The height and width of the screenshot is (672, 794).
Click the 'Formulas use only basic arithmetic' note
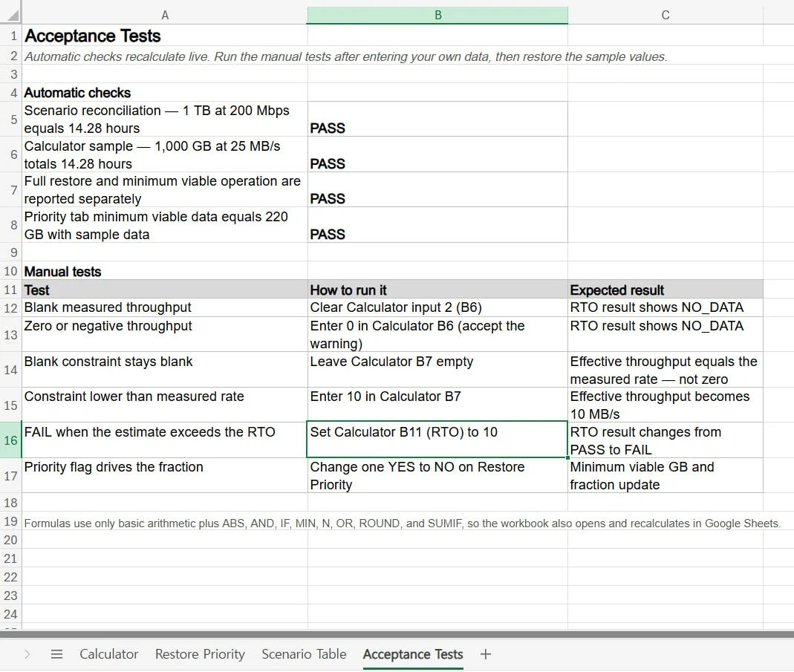[x=403, y=523]
